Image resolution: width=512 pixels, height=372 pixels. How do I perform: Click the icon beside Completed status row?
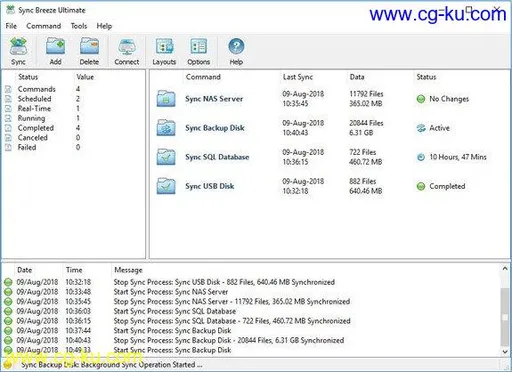pyautogui.click(x=9, y=128)
